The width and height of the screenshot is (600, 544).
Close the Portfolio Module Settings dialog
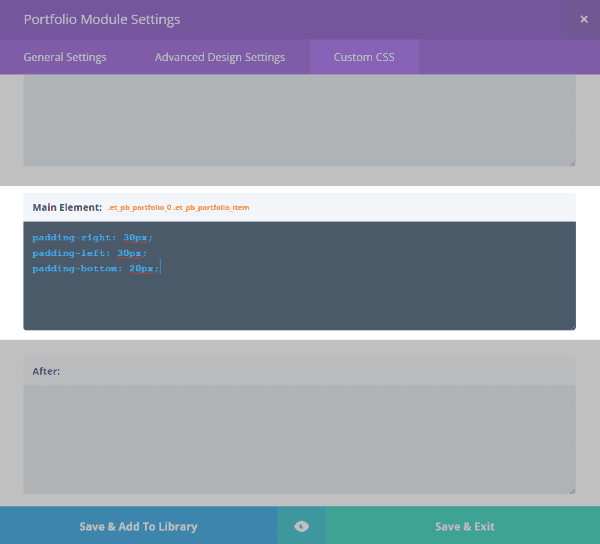point(584,19)
